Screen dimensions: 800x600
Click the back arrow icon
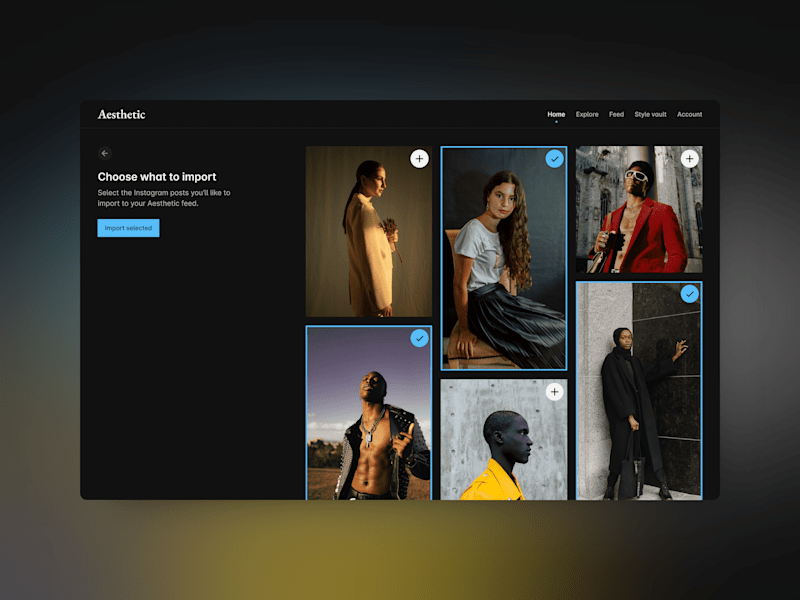click(x=105, y=153)
